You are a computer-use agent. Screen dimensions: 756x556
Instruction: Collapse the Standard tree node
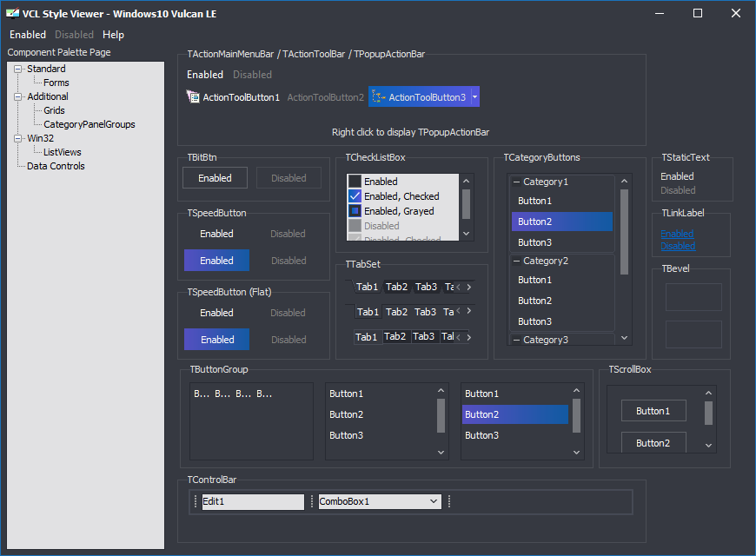(x=18, y=69)
